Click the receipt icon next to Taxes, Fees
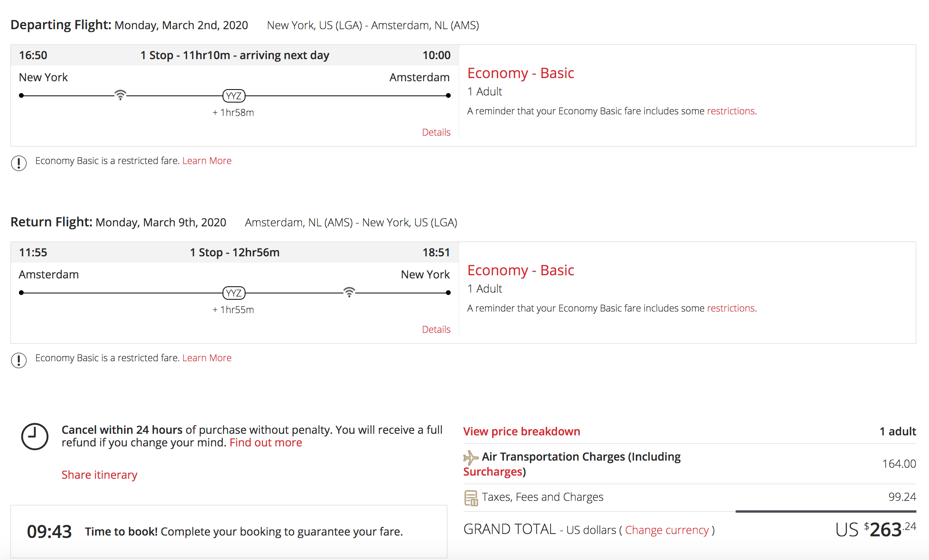Screen dimensions: 929x560 click(x=471, y=498)
